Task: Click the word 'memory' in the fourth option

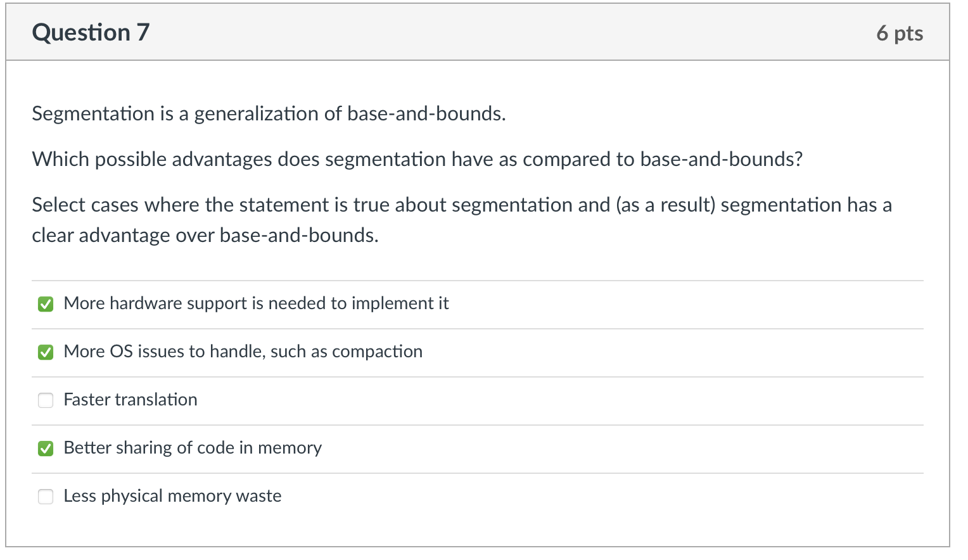Action: point(290,448)
